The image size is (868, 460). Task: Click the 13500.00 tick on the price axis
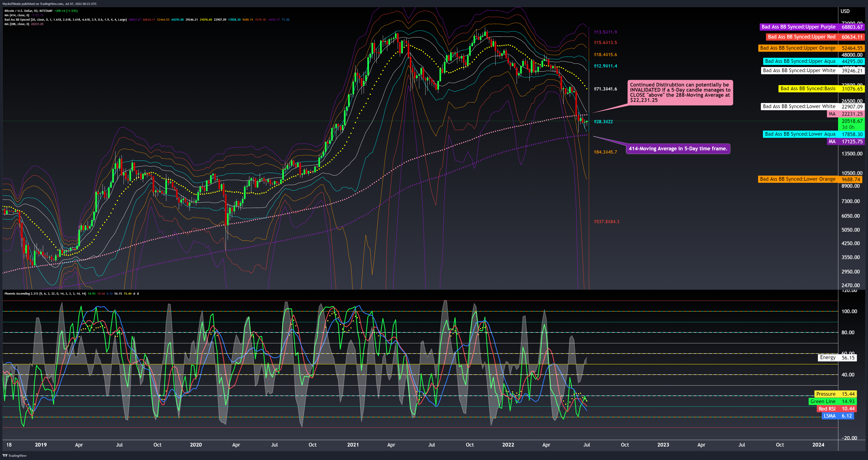852,154
